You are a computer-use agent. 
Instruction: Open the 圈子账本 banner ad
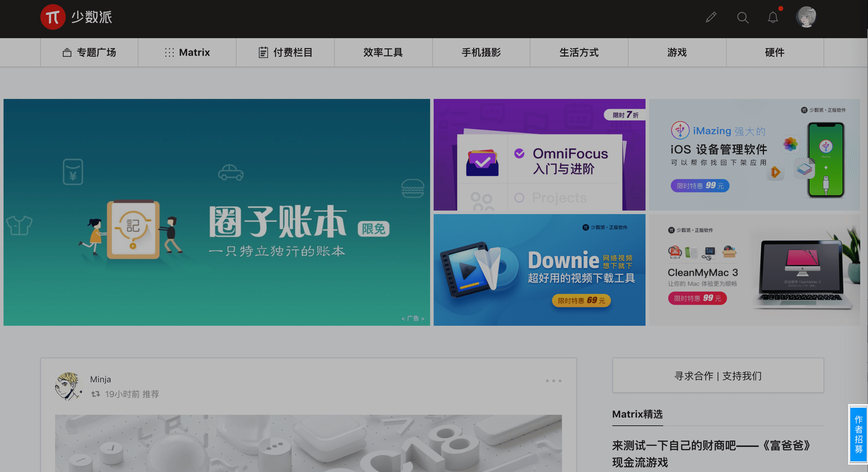[x=216, y=212]
